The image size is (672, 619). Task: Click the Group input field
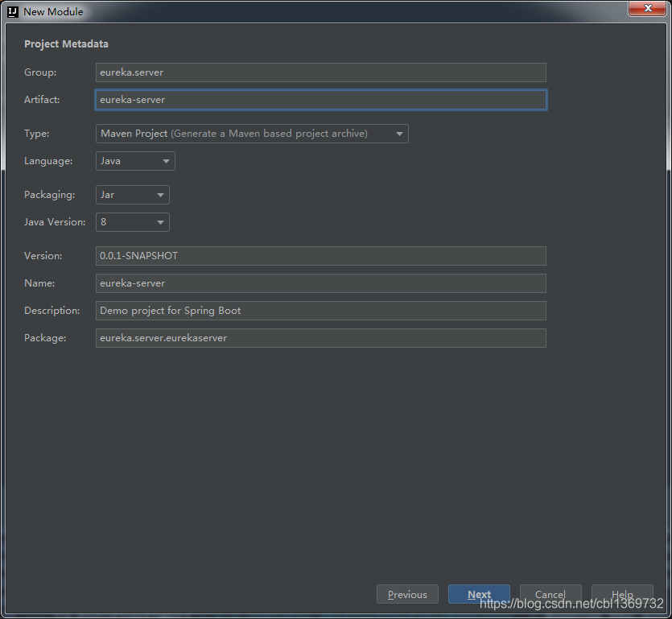(x=320, y=72)
